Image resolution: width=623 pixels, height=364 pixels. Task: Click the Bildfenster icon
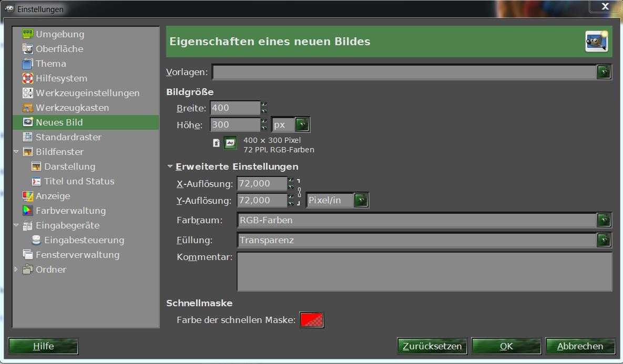(27, 152)
